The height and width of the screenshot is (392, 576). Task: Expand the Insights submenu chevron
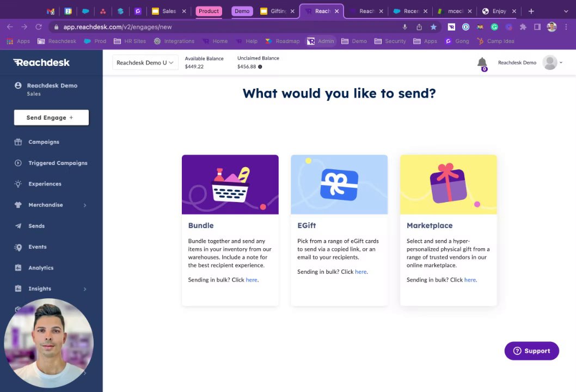(x=85, y=289)
